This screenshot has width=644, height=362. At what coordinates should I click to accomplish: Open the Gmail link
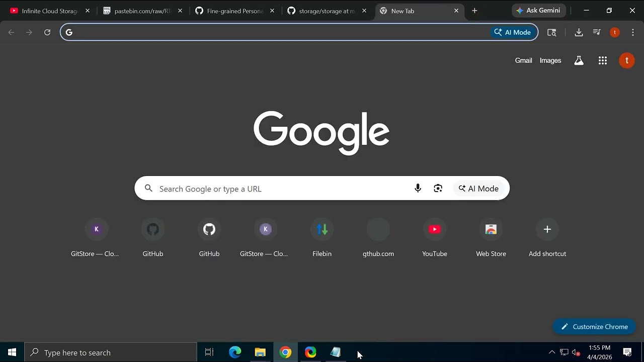tap(523, 60)
